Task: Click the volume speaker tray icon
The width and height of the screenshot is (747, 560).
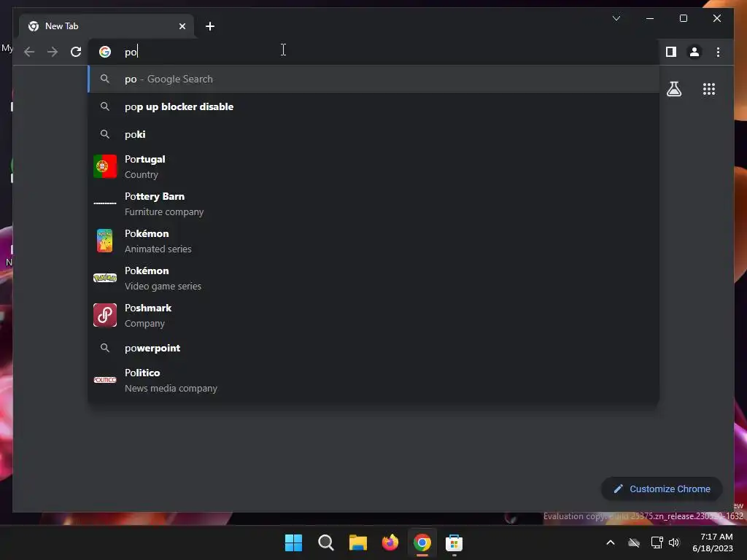Action: point(673,542)
